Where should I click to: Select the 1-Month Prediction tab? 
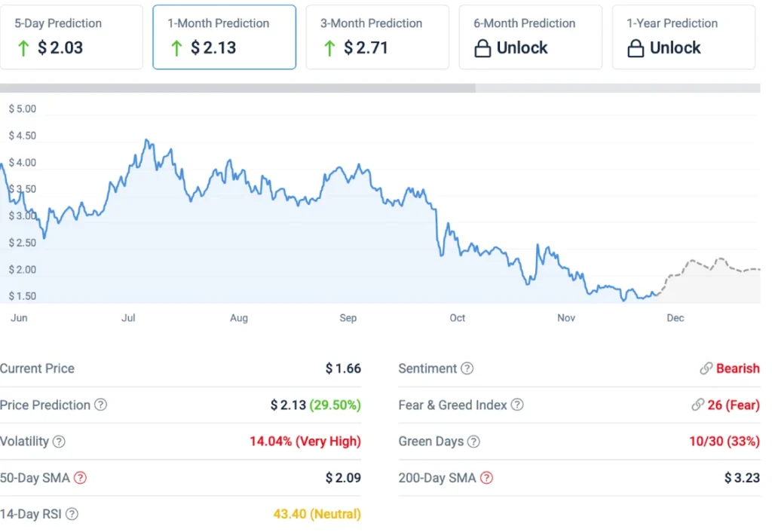[x=224, y=37]
